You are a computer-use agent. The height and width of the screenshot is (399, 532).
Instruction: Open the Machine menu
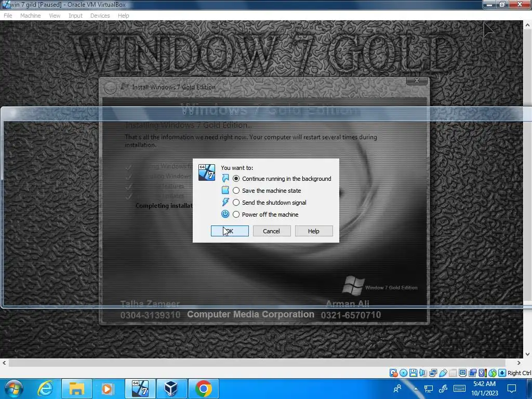coord(31,16)
